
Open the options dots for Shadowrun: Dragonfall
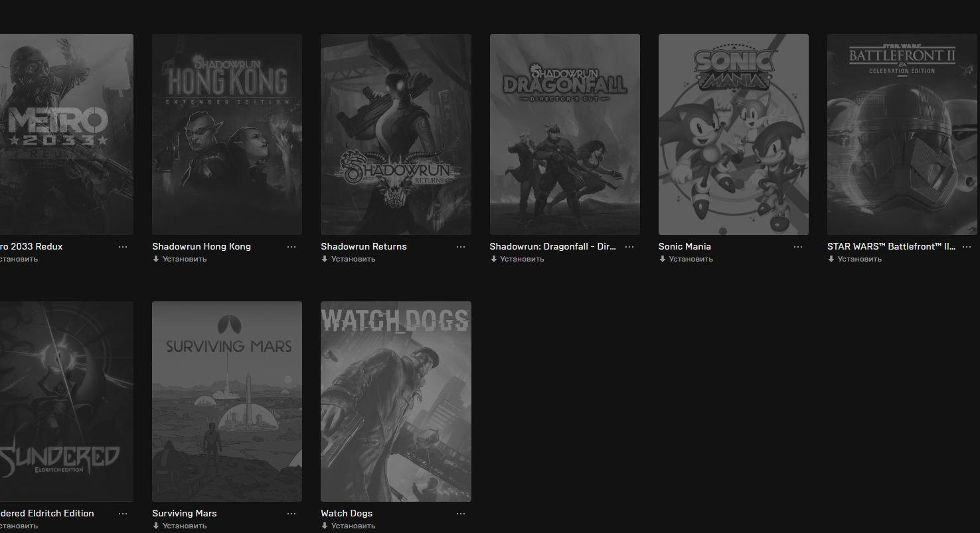629,246
